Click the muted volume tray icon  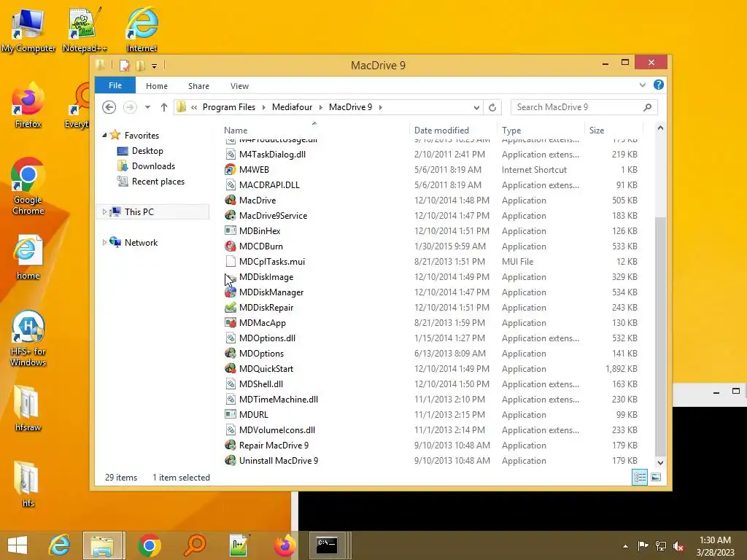[x=679, y=546]
